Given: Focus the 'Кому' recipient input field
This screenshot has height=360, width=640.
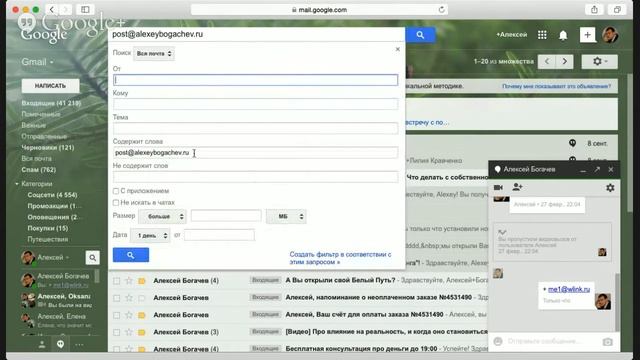Looking at the screenshot, I should coord(256,104).
